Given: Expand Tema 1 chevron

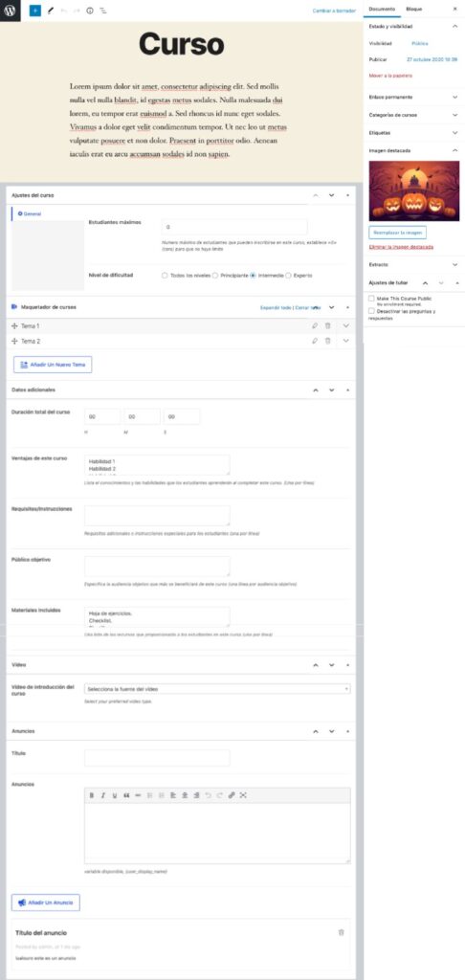Looking at the screenshot, I should click(x=345, y=325).
